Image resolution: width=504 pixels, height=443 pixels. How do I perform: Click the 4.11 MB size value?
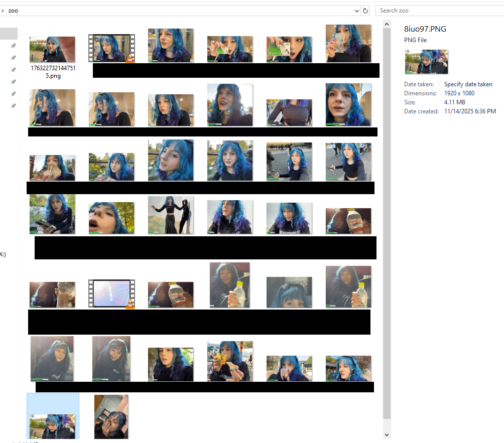pyautogui.click(x=454, y=102)
